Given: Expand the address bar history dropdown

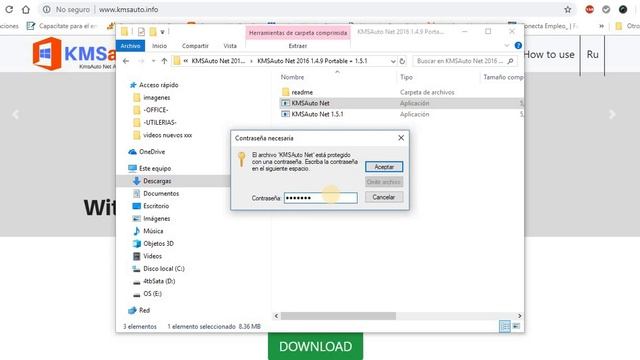Looking at the screenshot, I should coord(393,61).
